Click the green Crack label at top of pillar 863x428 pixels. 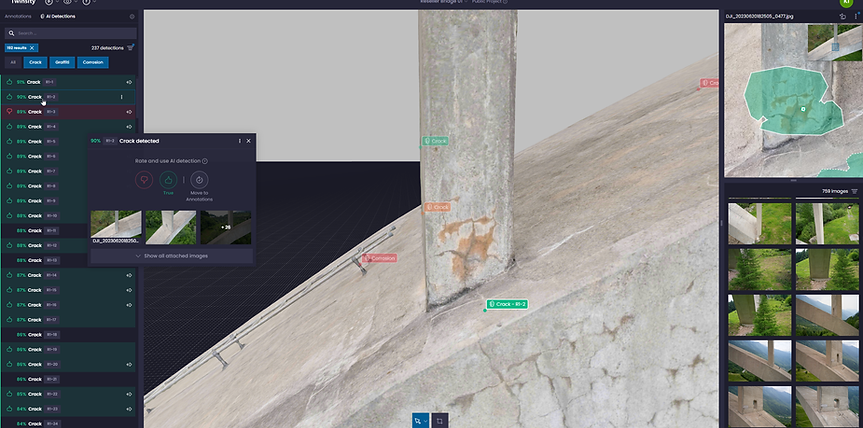click(x=435, y=141)
